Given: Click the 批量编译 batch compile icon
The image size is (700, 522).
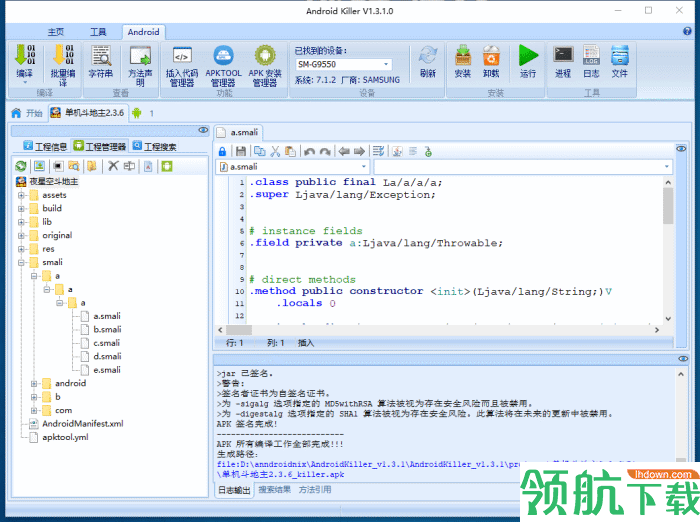Looking at the screenshot, I should (x=63, y=55).
